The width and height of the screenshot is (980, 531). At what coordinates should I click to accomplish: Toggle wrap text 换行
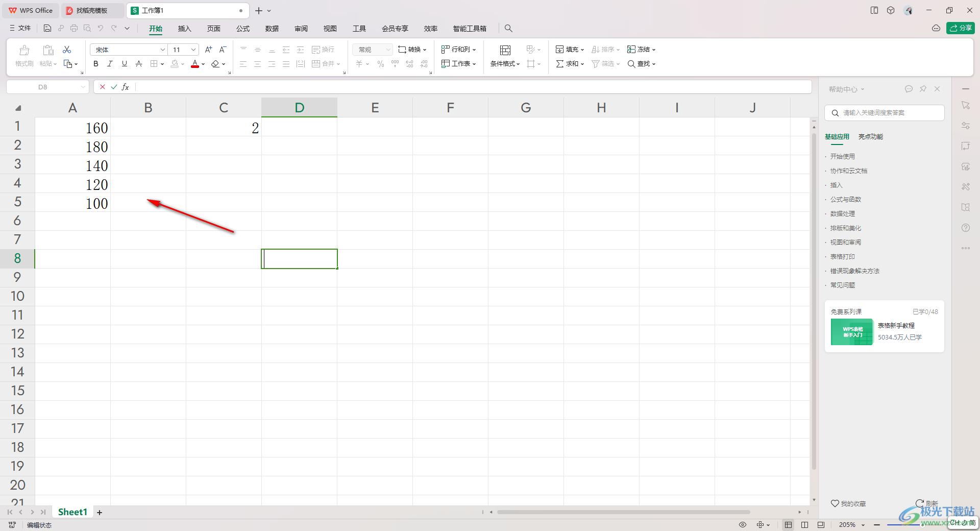(x=324, y=50)
